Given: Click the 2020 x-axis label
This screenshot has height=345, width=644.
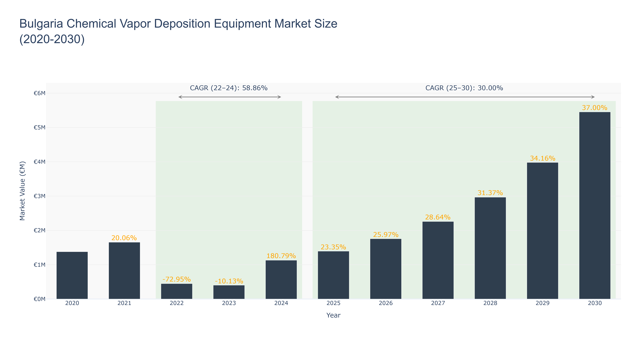Looking at the screenshot, I should 72,303.
